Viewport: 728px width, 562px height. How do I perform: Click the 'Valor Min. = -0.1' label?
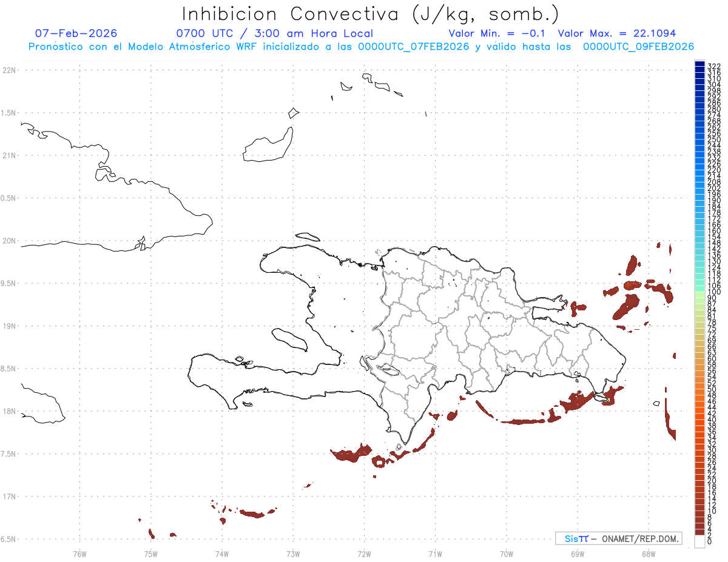point(497,33)
